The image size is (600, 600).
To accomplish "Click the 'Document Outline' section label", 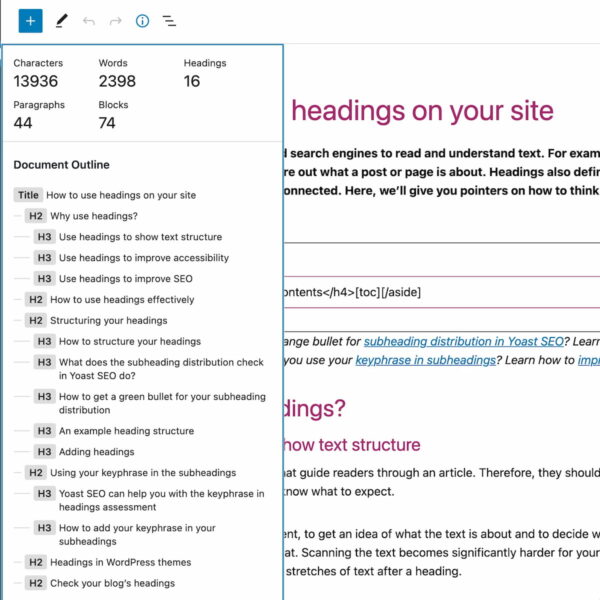I will pos(62,165).
